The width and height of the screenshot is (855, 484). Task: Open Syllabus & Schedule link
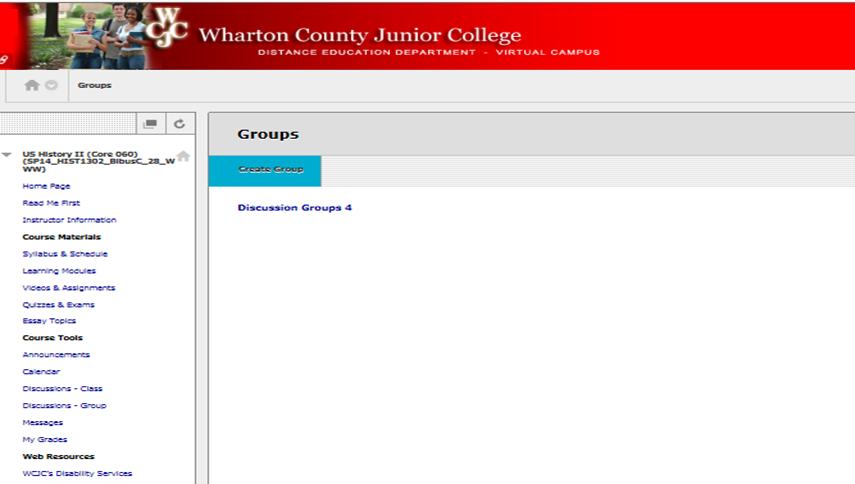coord(65,253)
